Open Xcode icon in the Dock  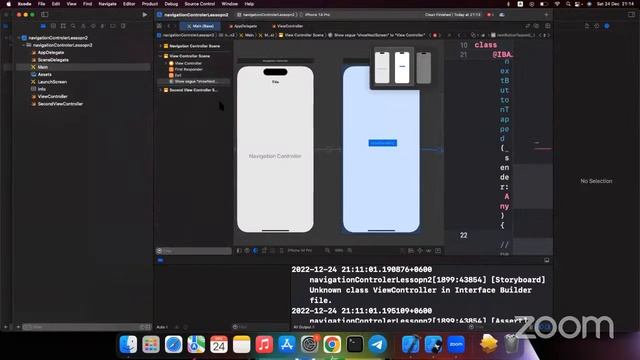point(411,344)
